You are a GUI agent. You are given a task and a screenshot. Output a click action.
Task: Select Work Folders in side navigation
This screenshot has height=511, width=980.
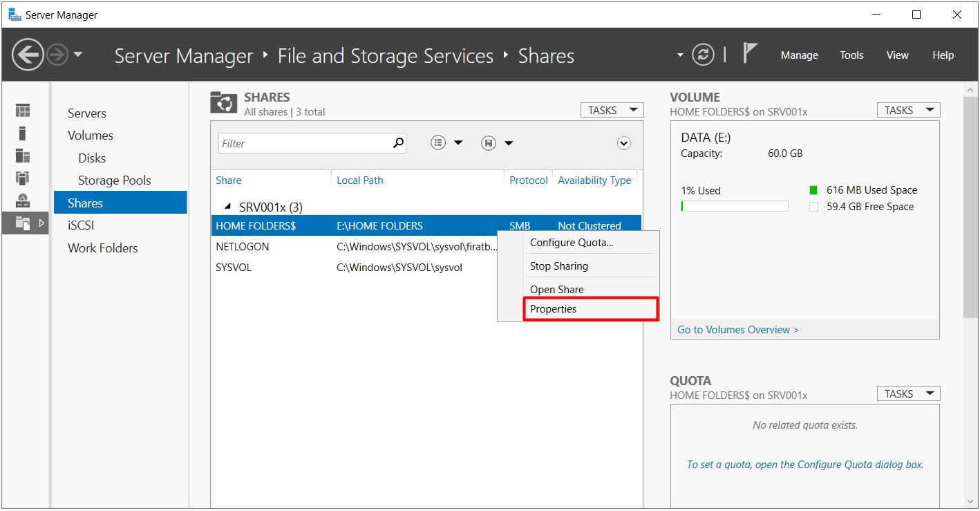[x=103, y=248]
